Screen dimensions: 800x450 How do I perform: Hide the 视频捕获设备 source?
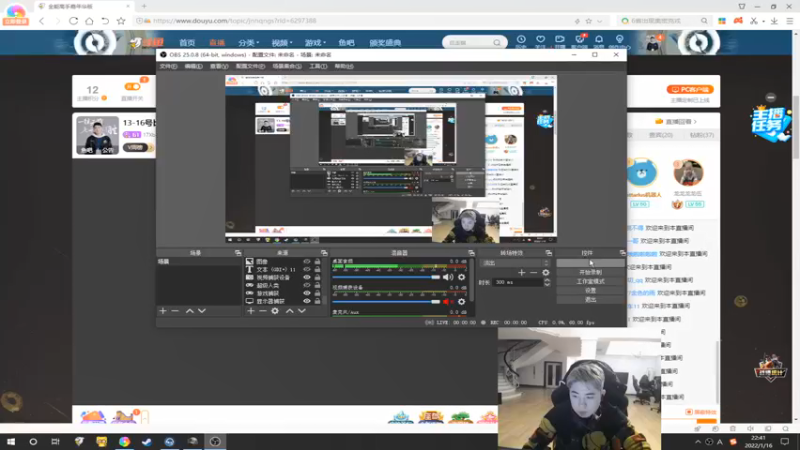coord(307,277)
